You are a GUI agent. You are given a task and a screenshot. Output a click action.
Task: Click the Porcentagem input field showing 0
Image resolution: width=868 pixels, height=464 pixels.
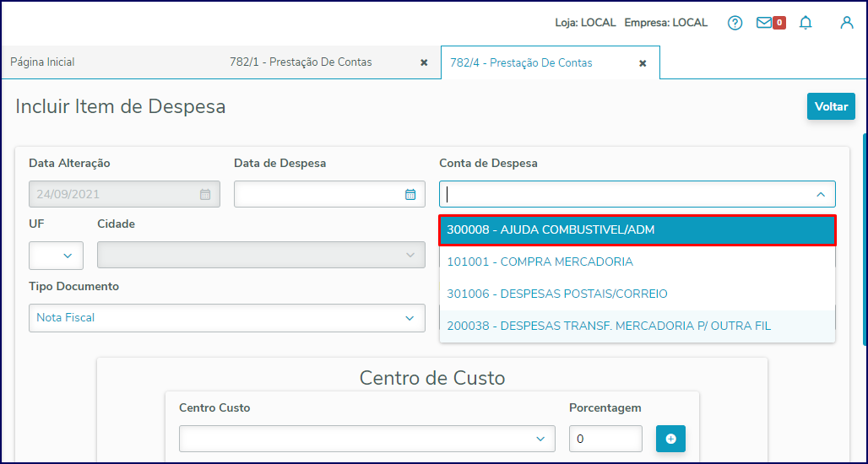click(x=605, y=439)
